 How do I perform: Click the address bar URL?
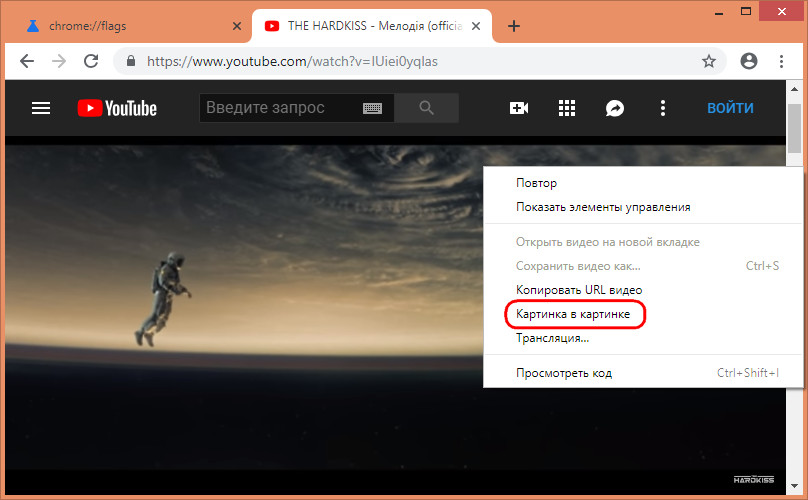292,61
